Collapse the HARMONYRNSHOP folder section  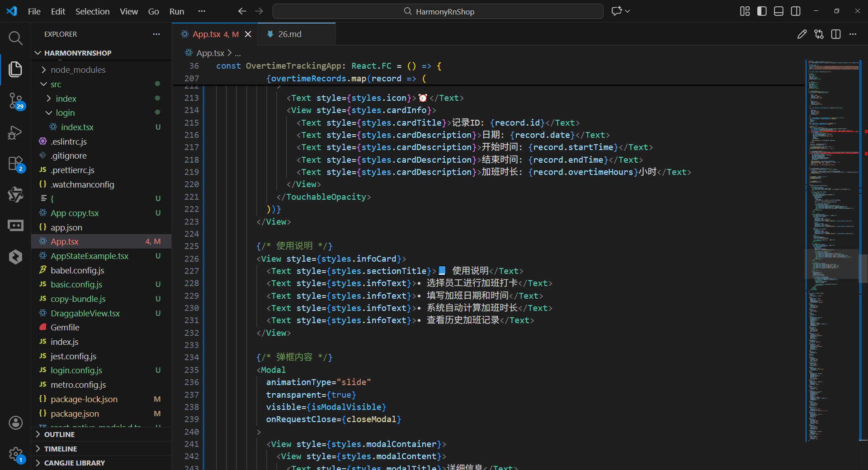[101, 53]
